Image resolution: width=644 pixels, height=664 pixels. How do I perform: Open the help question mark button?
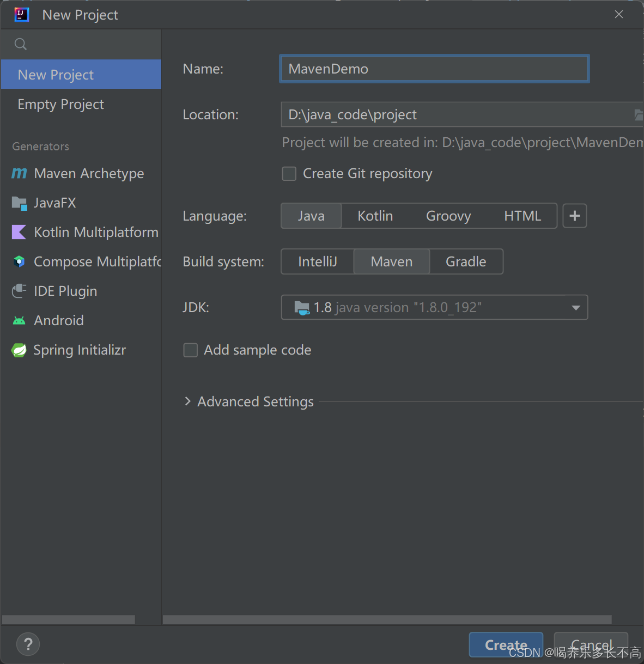[x=28, y=644]
